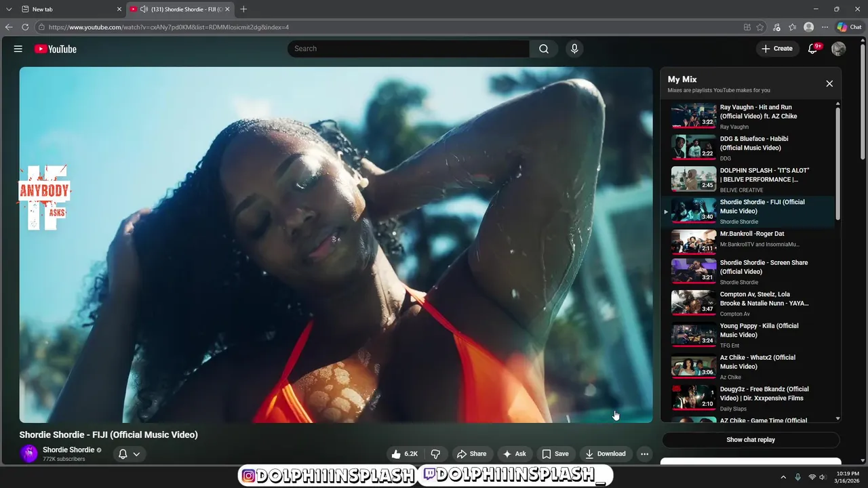The width and height of the screenshot is (868, 488).
Task: Open the taskbar clock showing 10:19 PM
Action: point(847,477)
